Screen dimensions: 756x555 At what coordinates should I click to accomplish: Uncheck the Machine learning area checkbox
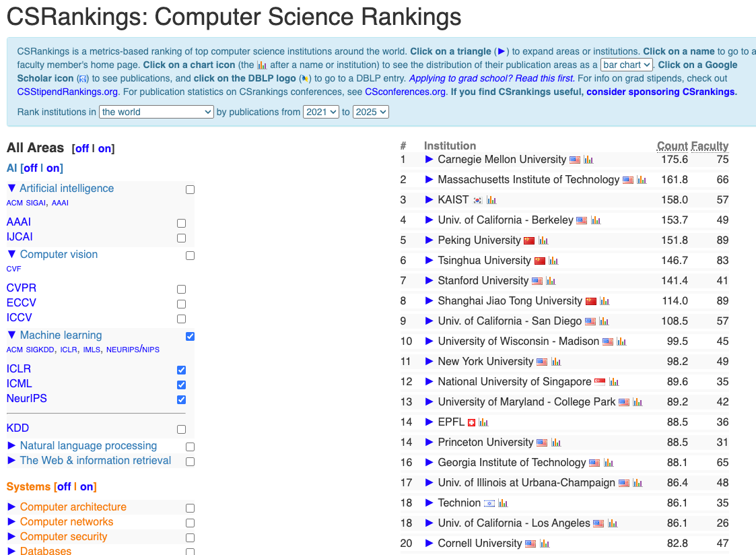point(191,336)
